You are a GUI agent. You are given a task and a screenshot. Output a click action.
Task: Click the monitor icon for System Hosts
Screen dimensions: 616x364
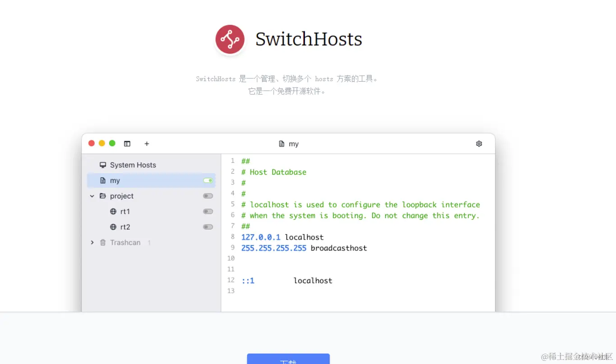[103, 165]
